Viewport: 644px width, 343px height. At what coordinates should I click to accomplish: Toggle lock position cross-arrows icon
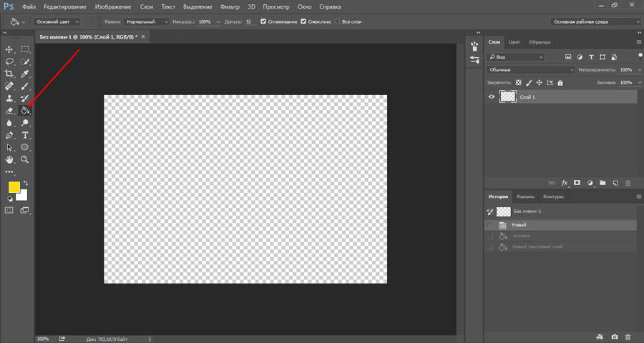coord(540,82)
